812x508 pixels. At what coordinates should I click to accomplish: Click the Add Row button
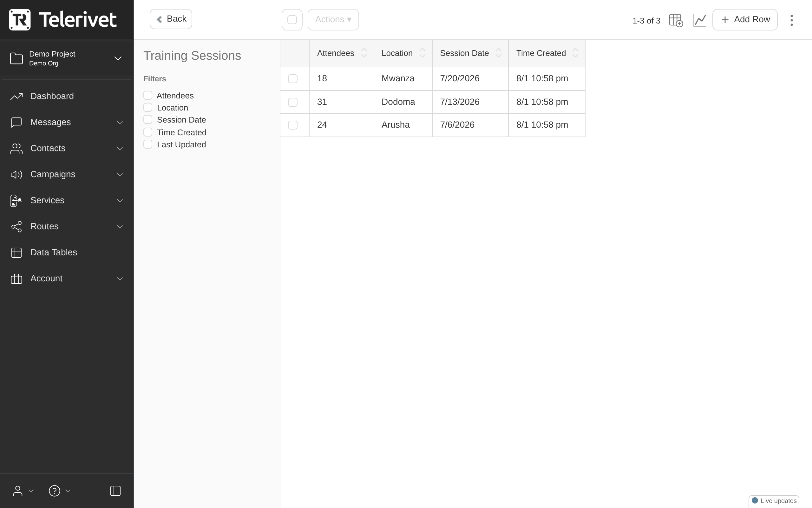745,20
